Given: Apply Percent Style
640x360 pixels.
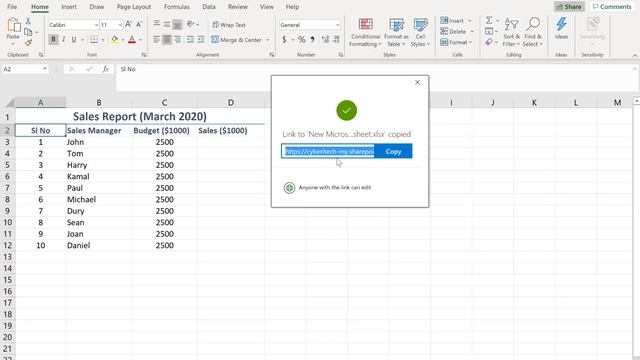Looking at the screenshot, I should click(x=302, y=40).
